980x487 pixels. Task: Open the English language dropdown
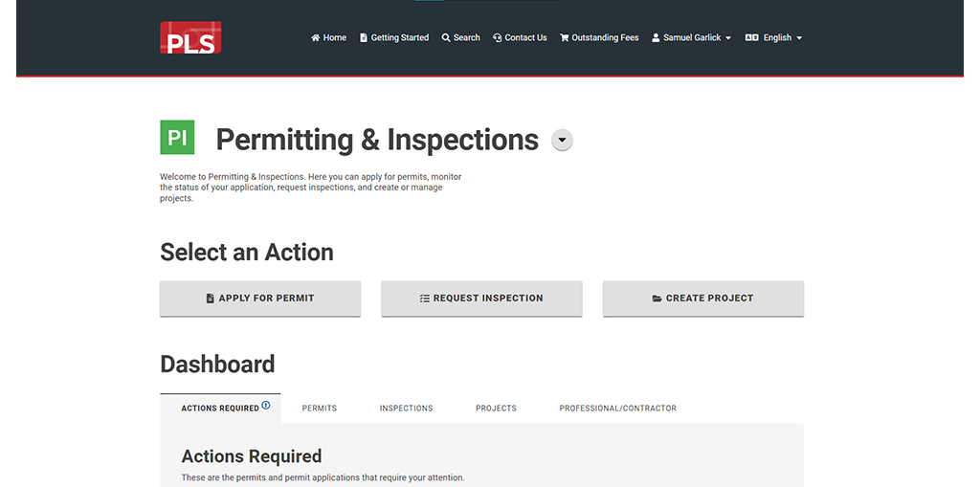(773, 38)
